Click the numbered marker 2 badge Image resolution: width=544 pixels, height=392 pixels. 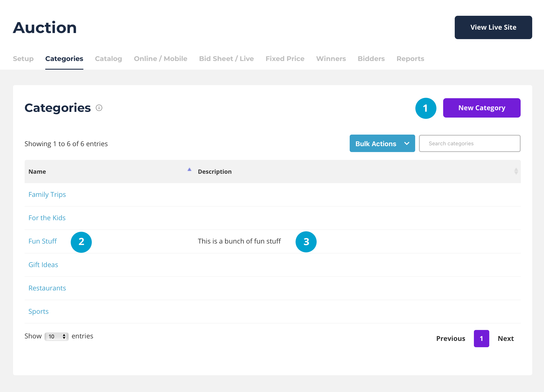tap(81, 242)
